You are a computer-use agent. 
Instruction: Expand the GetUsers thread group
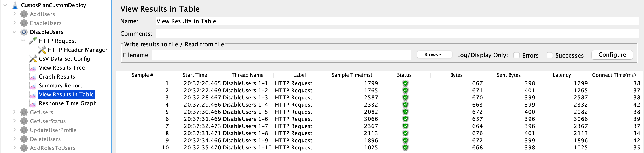(15, 112)
